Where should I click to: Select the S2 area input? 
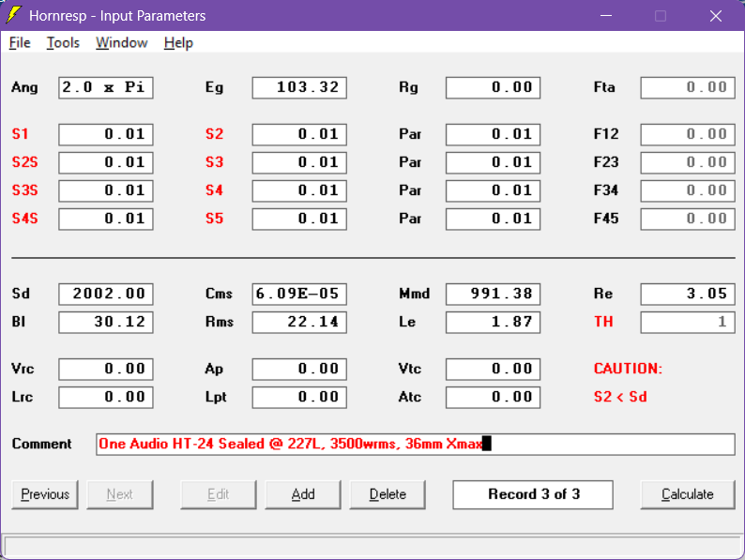click(299, 134)
